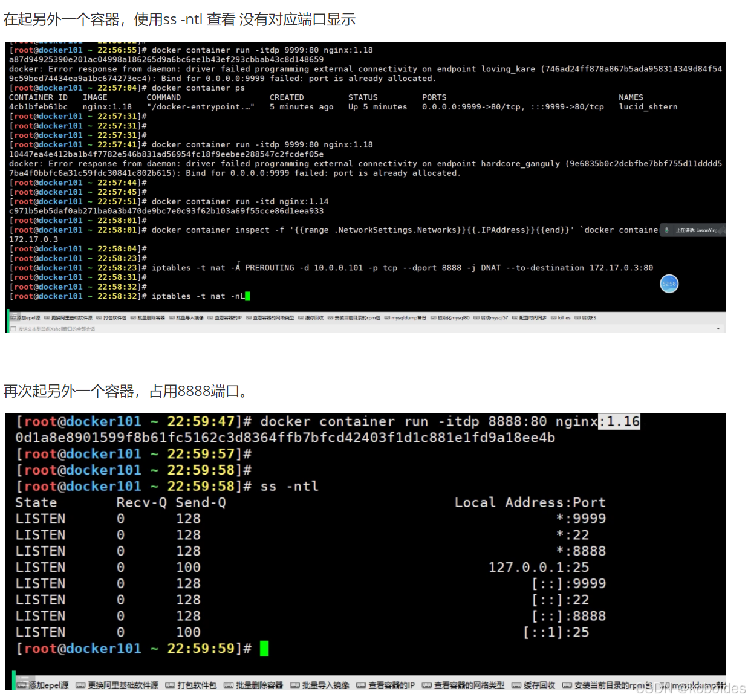Viewport: 748px width, 700px height.
Task: Click the *:8888 listening address
Action: (581, 551)
